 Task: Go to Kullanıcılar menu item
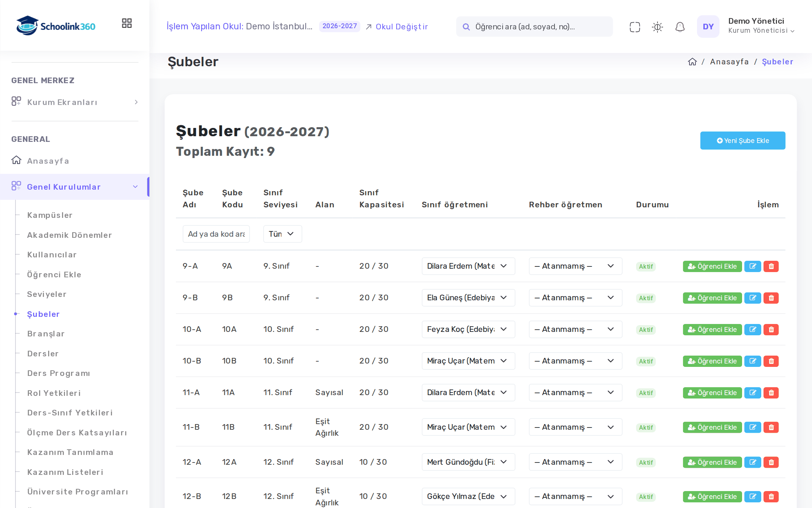point(52,255)
